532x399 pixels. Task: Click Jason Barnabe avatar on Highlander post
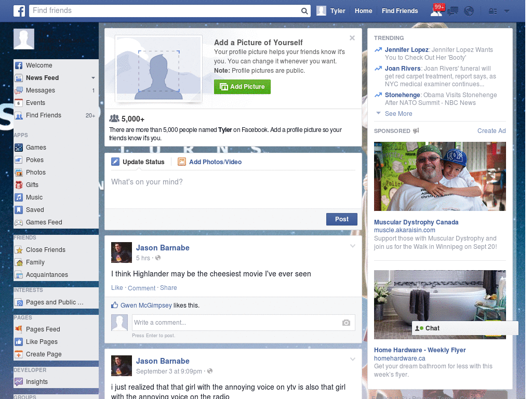[x=122, y=252]
